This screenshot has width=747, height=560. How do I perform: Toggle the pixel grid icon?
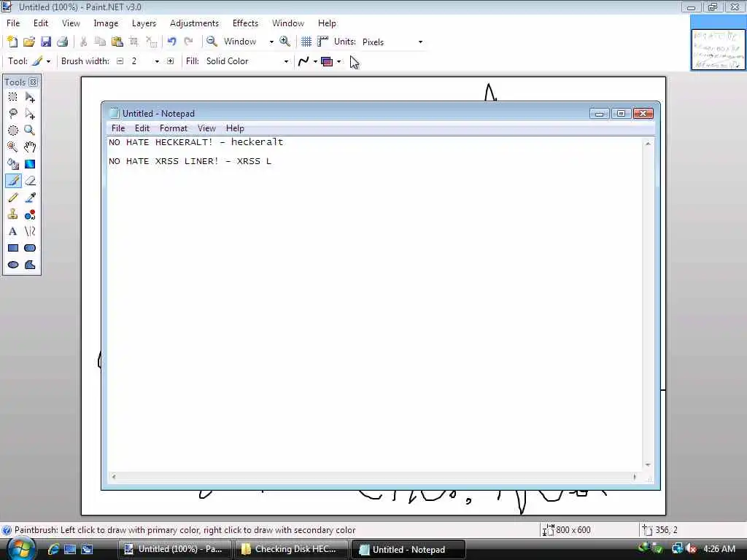coord(306,42)
